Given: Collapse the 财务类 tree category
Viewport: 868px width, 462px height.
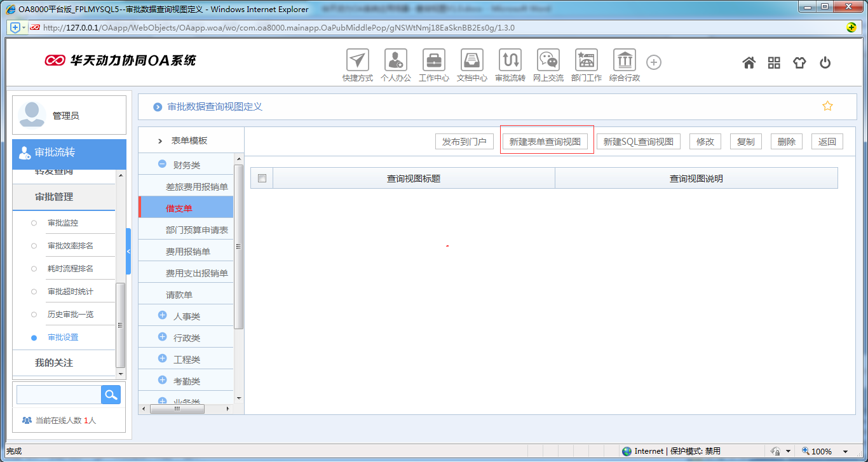Looking at the screenshot, I should click(x=162, y=164).
